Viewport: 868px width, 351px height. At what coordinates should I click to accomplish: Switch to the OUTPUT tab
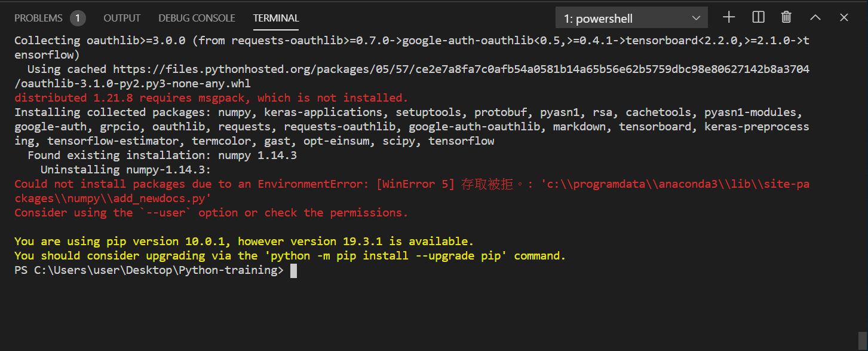coord(122,18)
